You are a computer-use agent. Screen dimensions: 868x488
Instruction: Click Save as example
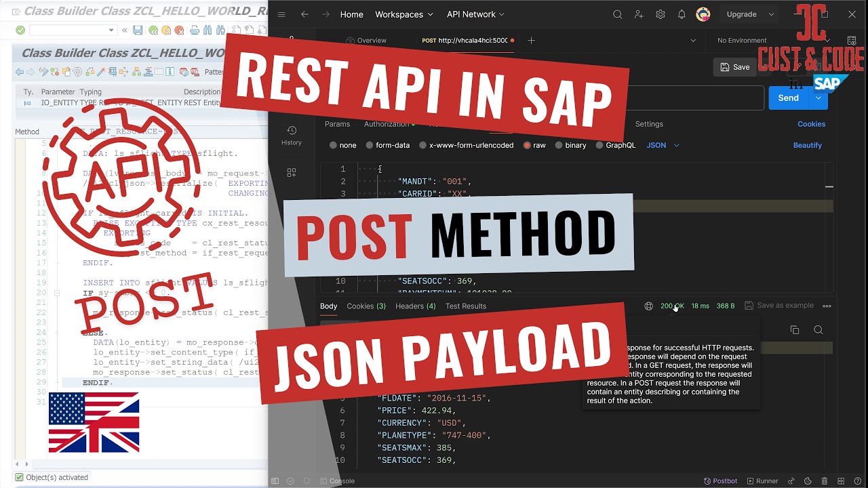click(779, 306)
